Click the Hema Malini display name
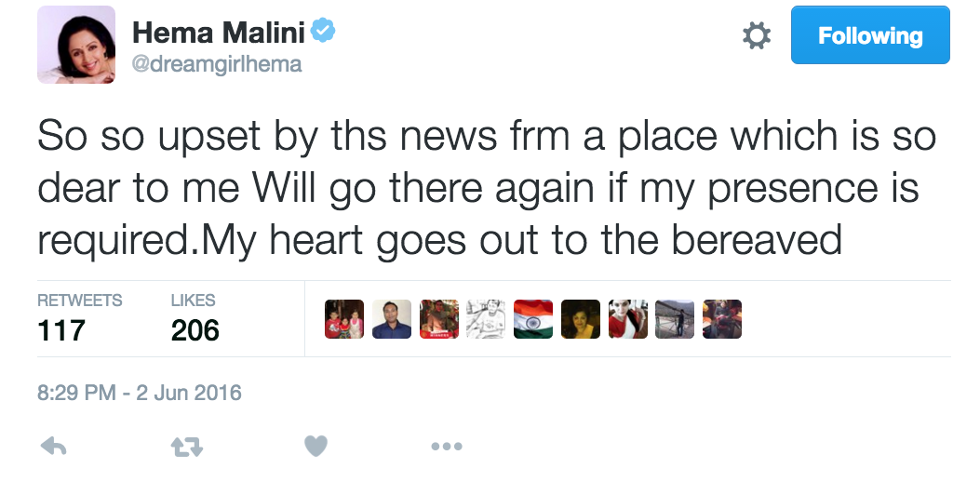 pyautogui.click(x=219, y=33)
